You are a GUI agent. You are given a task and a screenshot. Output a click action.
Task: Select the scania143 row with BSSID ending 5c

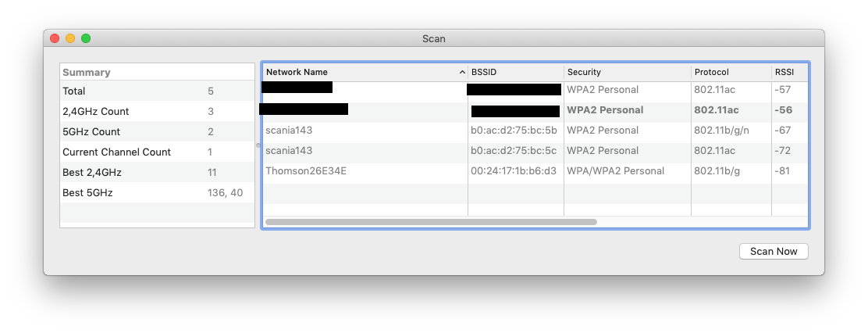click(x=535, y=151)
